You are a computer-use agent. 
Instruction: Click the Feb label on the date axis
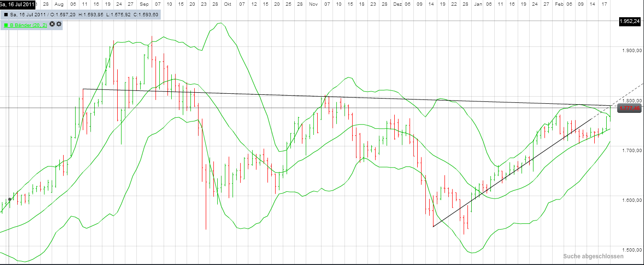tap(559, 3)
